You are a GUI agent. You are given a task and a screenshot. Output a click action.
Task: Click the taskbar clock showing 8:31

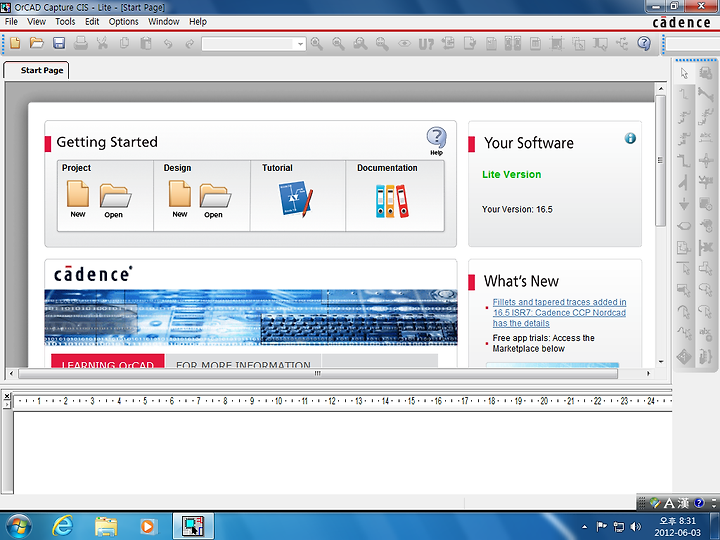click(677, 527)
